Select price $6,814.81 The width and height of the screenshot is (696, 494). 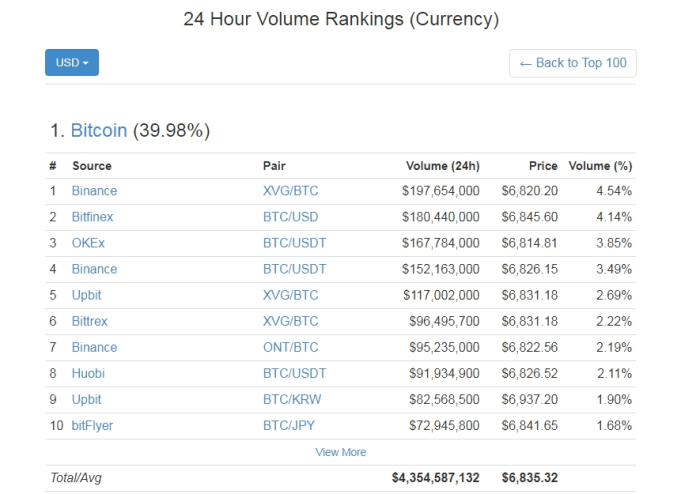(530, 243)
